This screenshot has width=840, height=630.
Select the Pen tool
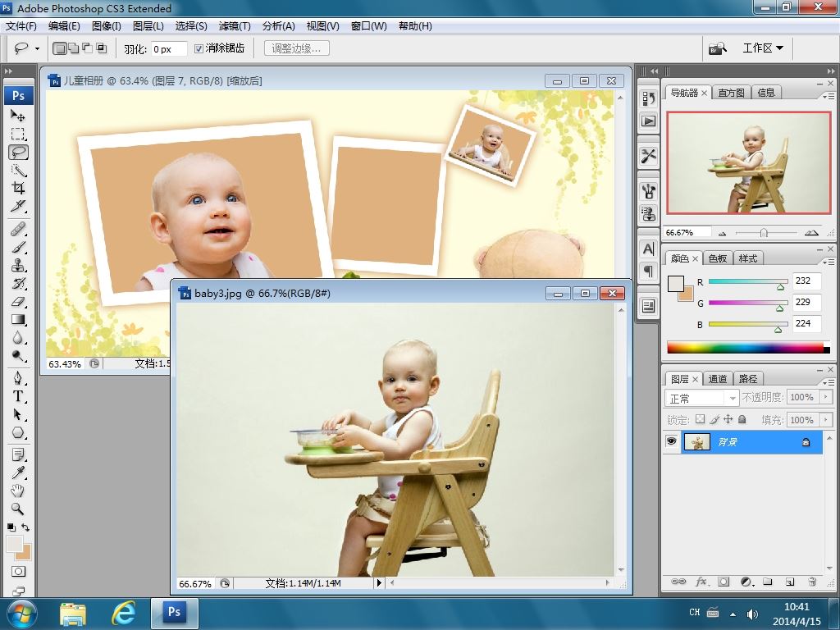[x=18, y=378]
